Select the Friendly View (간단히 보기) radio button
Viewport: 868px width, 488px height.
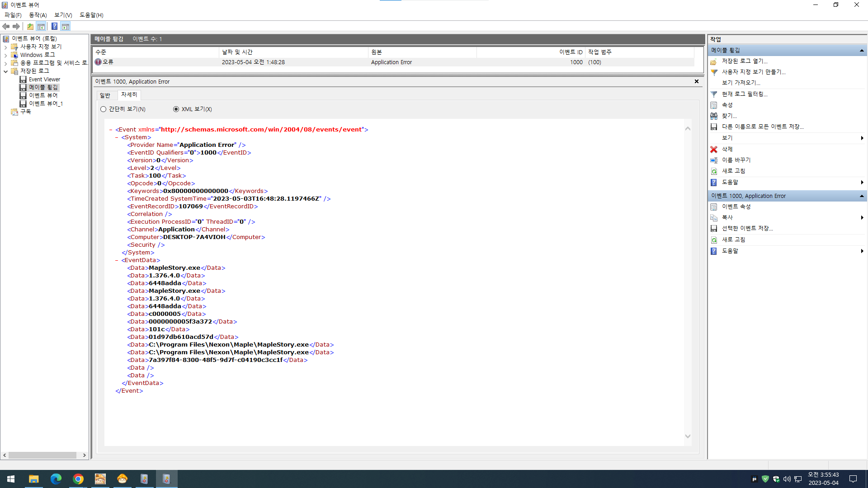104,109
